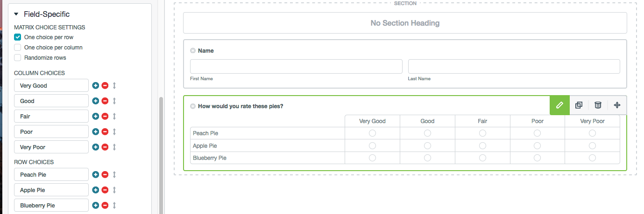Check the Randomize rows option

coord(18,58)
